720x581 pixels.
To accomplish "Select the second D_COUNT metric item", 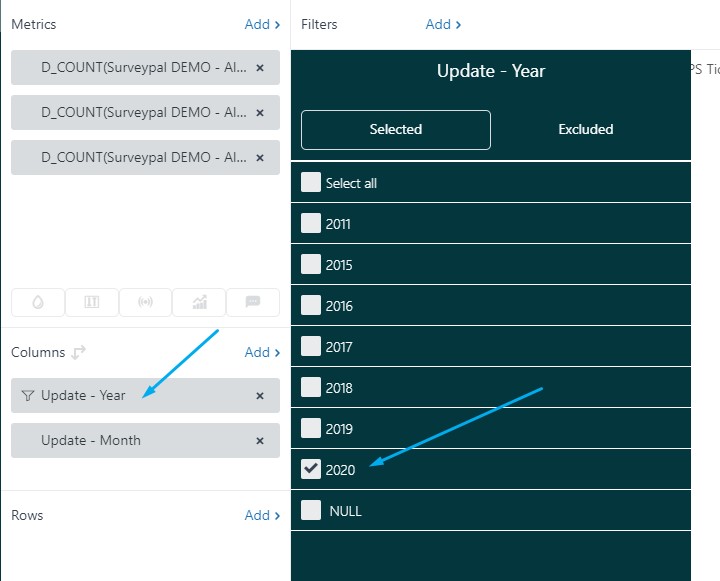I will tap(145, 113).
